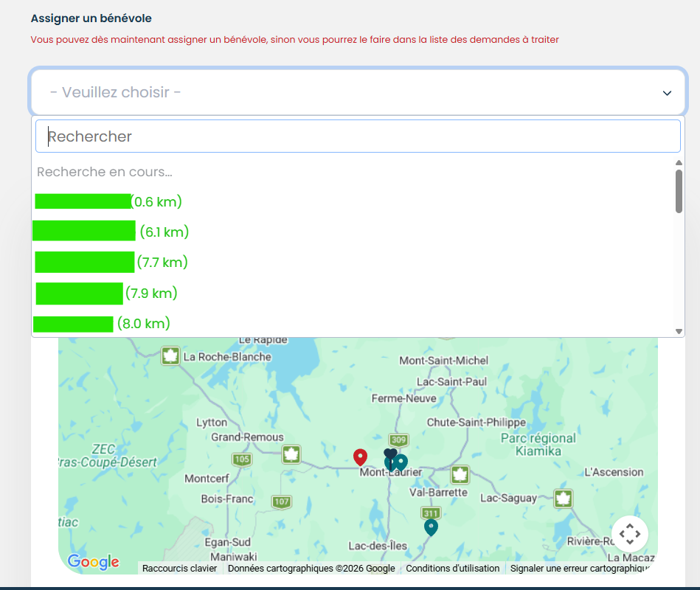Click the maple leaf icon near La Roche-Blanche
The image size is (700, 590).
coord(171,356)
